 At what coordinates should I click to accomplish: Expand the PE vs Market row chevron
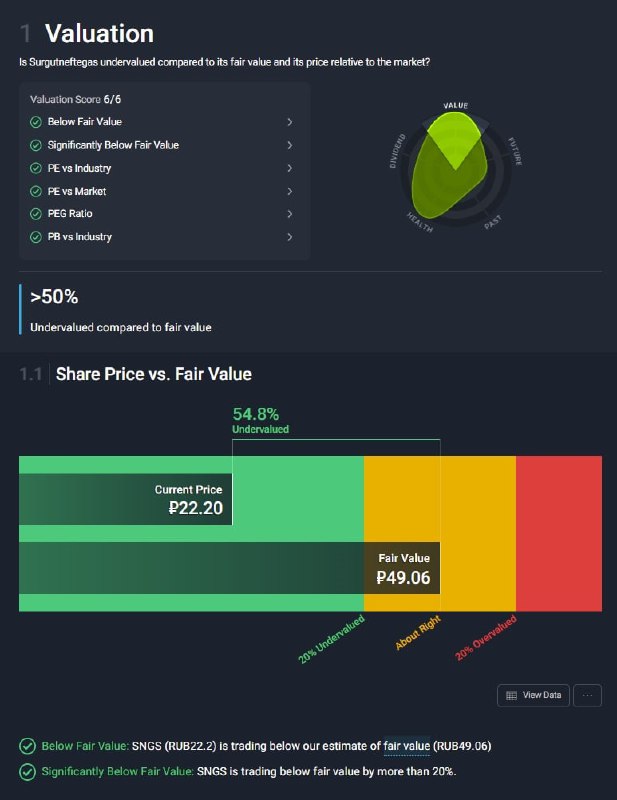[289, 191]
